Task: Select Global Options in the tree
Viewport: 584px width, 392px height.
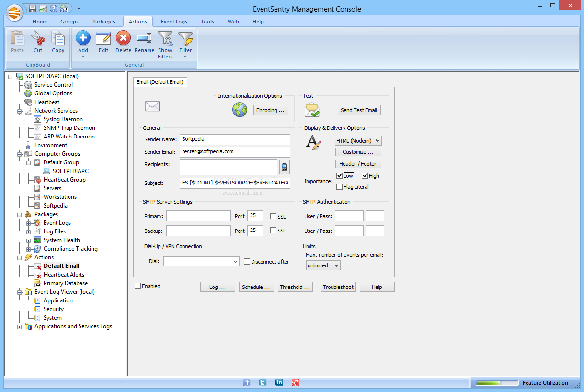Action: pos(53,93)
